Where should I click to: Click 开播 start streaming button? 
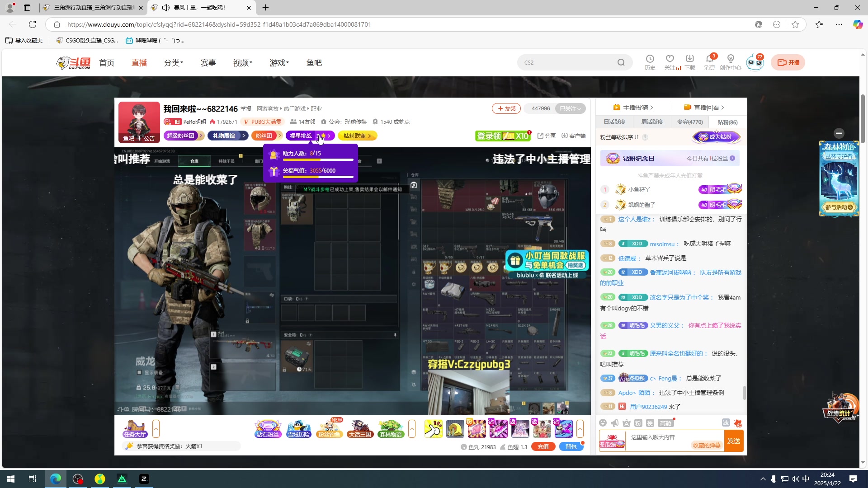click(788, 62)
